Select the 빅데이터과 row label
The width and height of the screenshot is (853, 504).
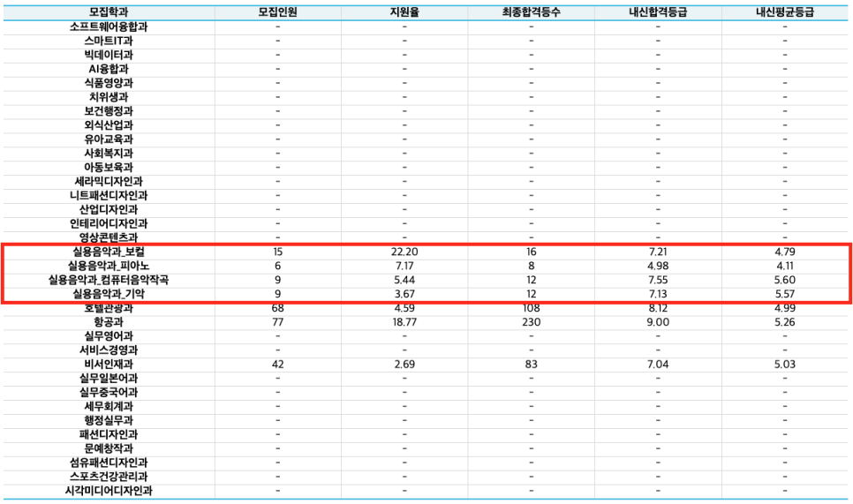109,55
